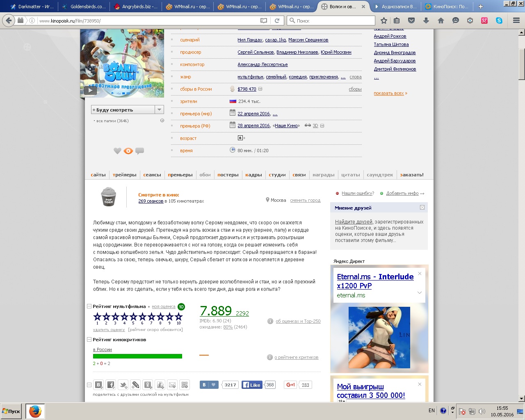Screen dimensions: 525x420
Task: Click the comment bubble icon under poster
Action: 140,151
